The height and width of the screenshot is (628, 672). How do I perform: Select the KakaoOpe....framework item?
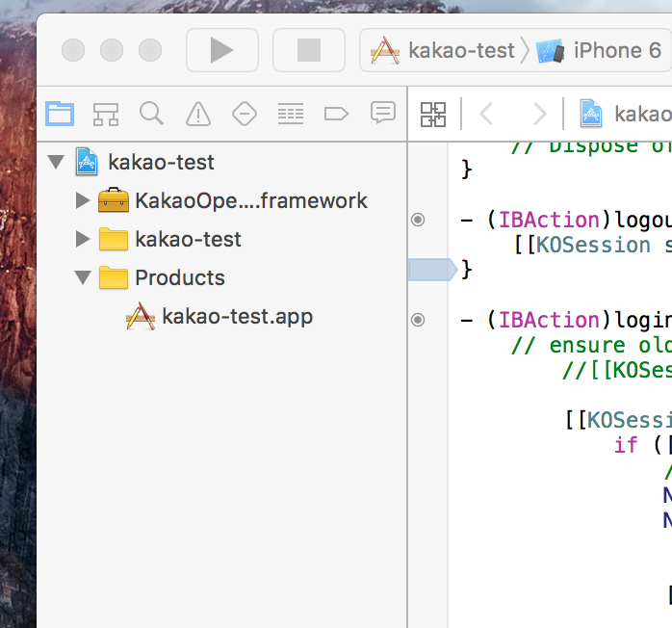point(251,200)
